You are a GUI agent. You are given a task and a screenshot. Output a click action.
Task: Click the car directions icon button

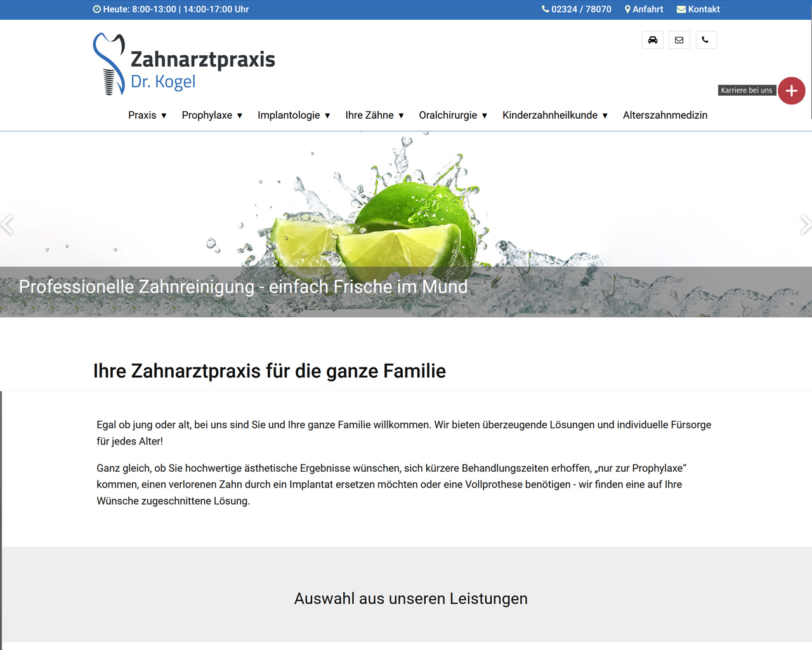coord(652,40)
